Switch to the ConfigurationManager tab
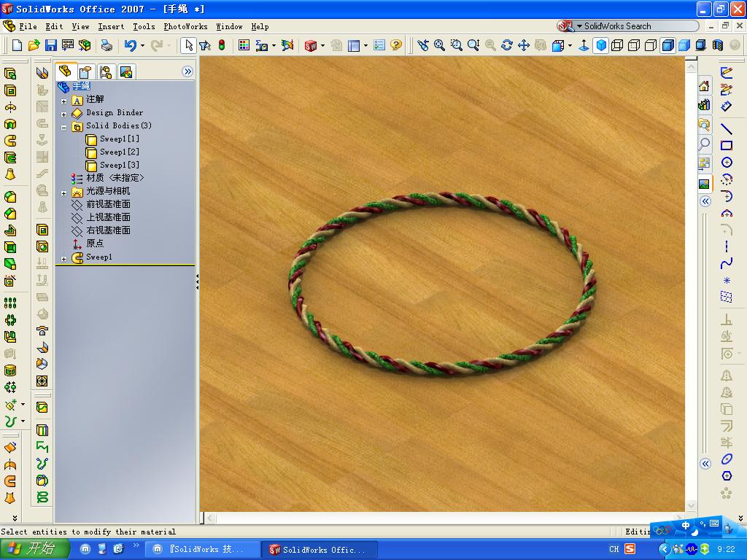This screenshot has width=747, height=560. pyautogui.click(x=106, y=72)
